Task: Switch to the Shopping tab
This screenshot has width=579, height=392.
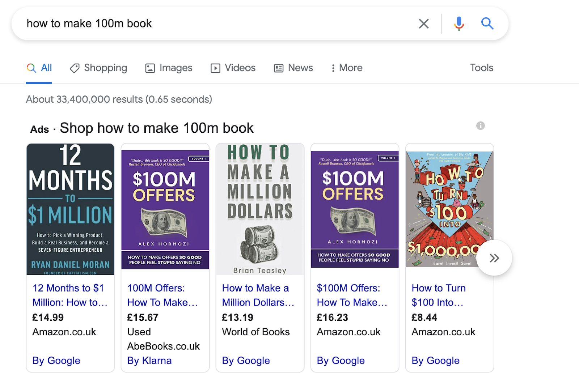Action: [98, 68]
